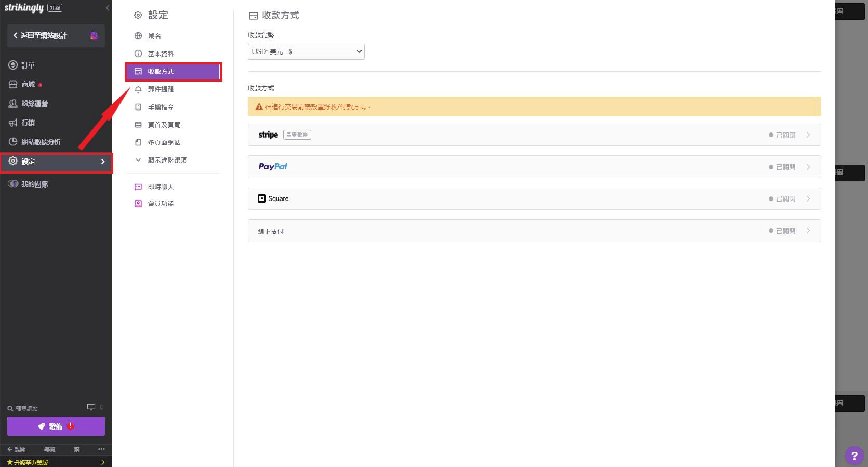Click the purple 發佈 publish button

56,426
